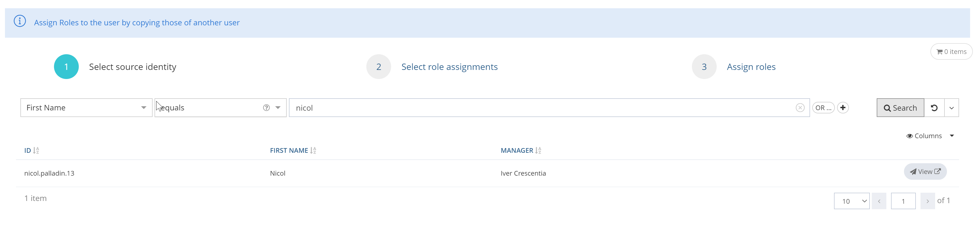This screenshot has width=980, height=226.
Task: Click the page number input field
Action: (903, 201)
